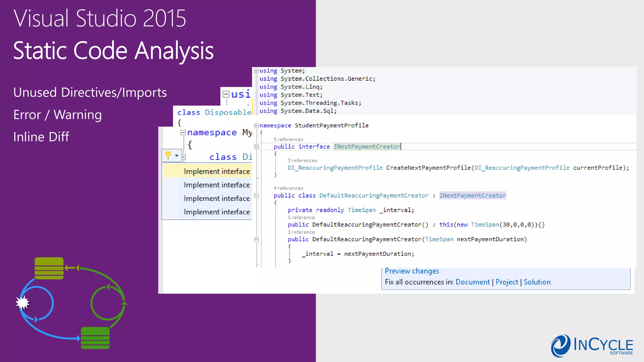The width and height of the screenshot is (644, 362).
Task: Click Unused Directives/Imports bullet text
Action: 90,93
